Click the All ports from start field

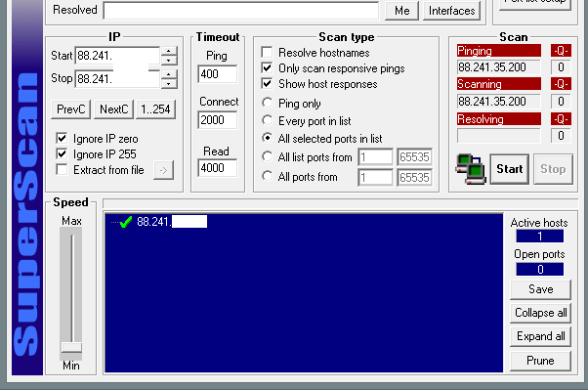tap(375, 178)
